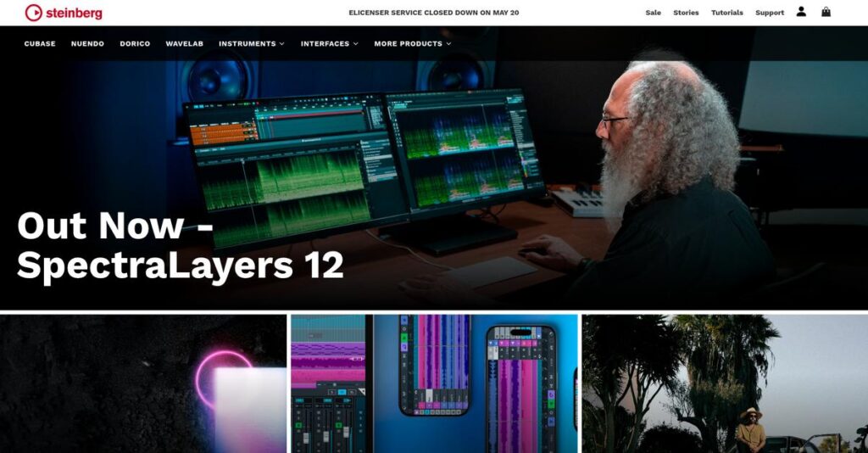Image resolution: width=868 pixels, height=453 pixels.
Task: Select WaveLab in the navigation bar
Action: point(184,44)
